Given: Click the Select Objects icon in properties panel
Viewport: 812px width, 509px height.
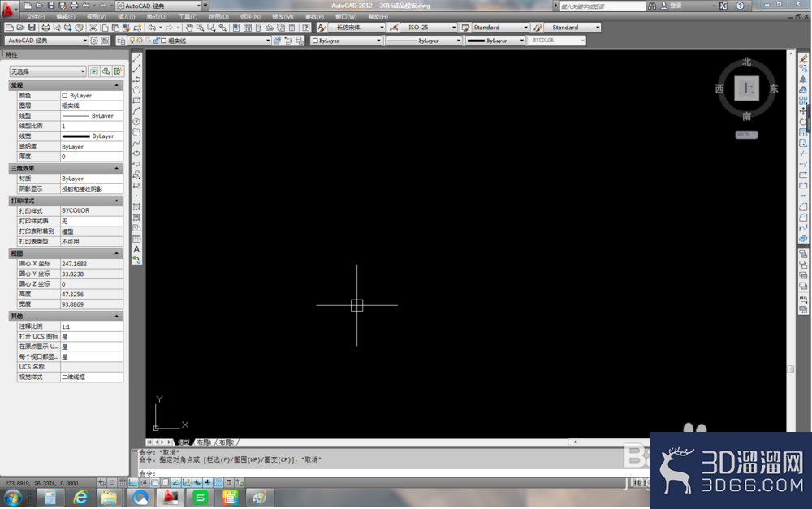Looking at the screenshot, I should 106,71.
